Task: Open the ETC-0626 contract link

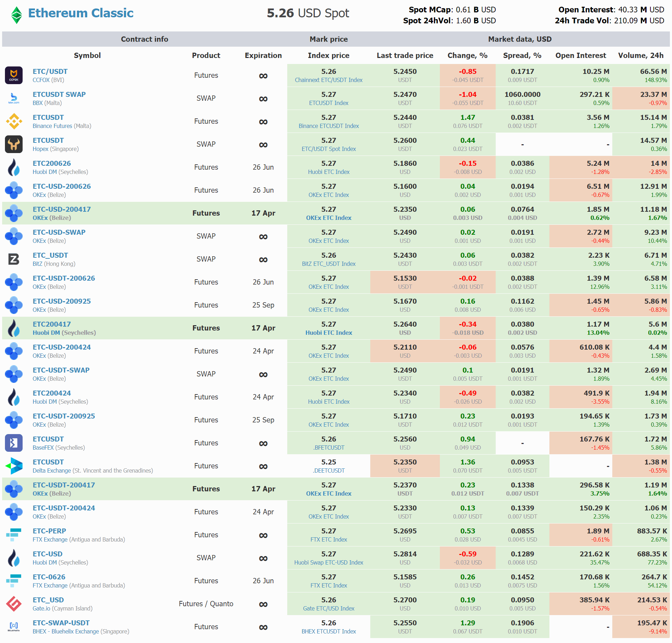Action: point(49,577)
